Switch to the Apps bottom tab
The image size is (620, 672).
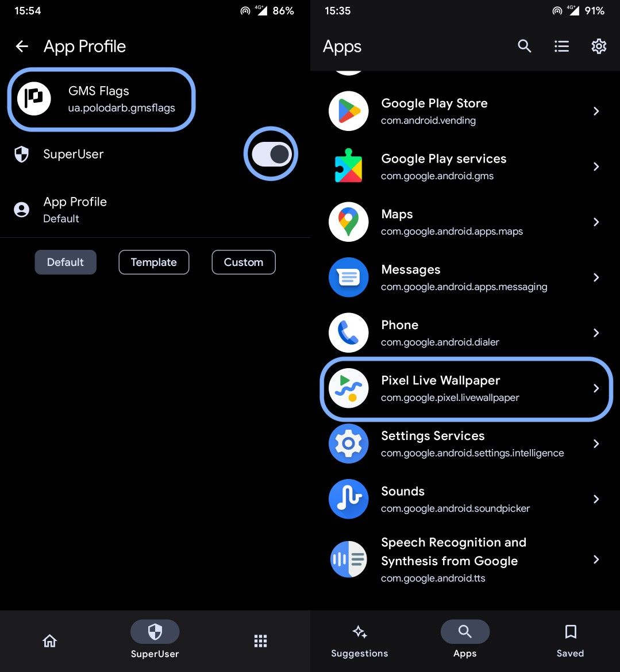[x=465, y=639]
